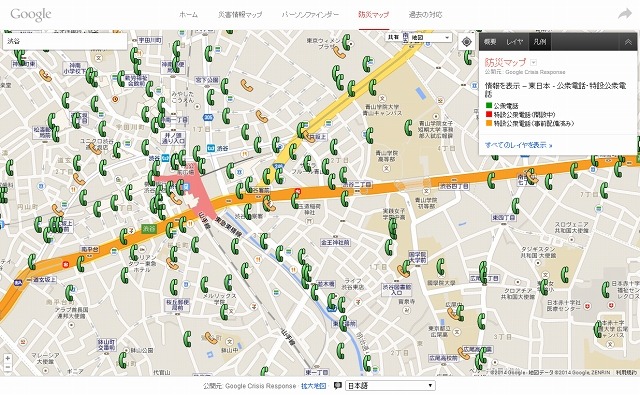Center map using my-location target icon
This screenshot has width=640, height=395.
point(467,42)
